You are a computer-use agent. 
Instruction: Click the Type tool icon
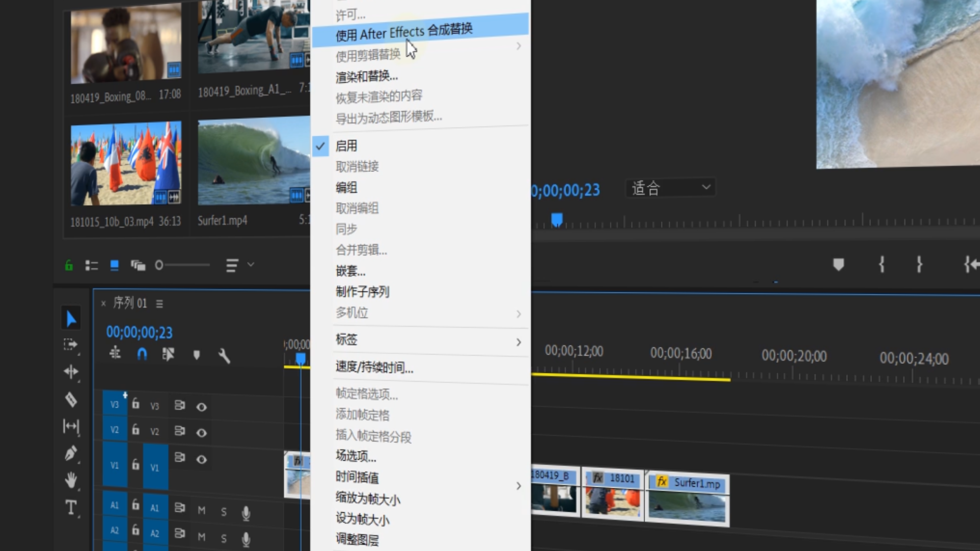point(71,507)
